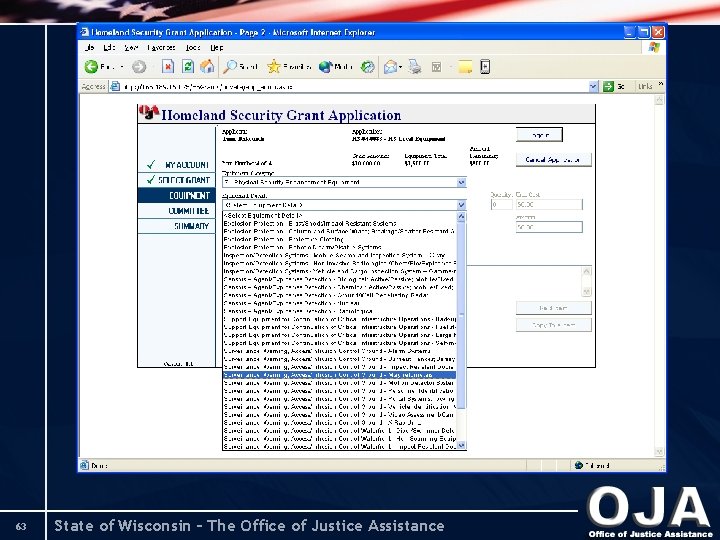Click the Homeland Security application logo
Viewport: 720px width, 540px height.
(149, 113)
